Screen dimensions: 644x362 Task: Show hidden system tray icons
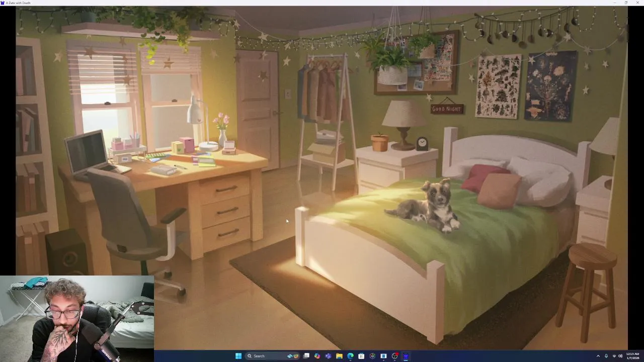coord(598,356)
